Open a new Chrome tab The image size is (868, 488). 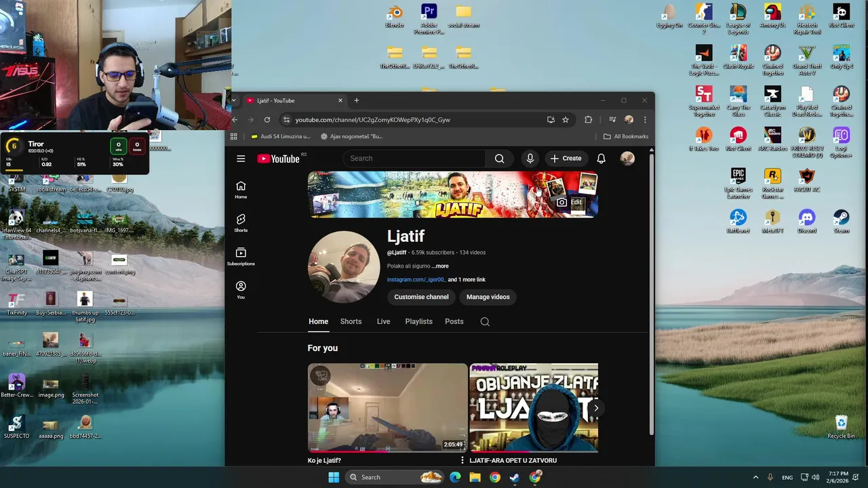(x=357, y=100)
